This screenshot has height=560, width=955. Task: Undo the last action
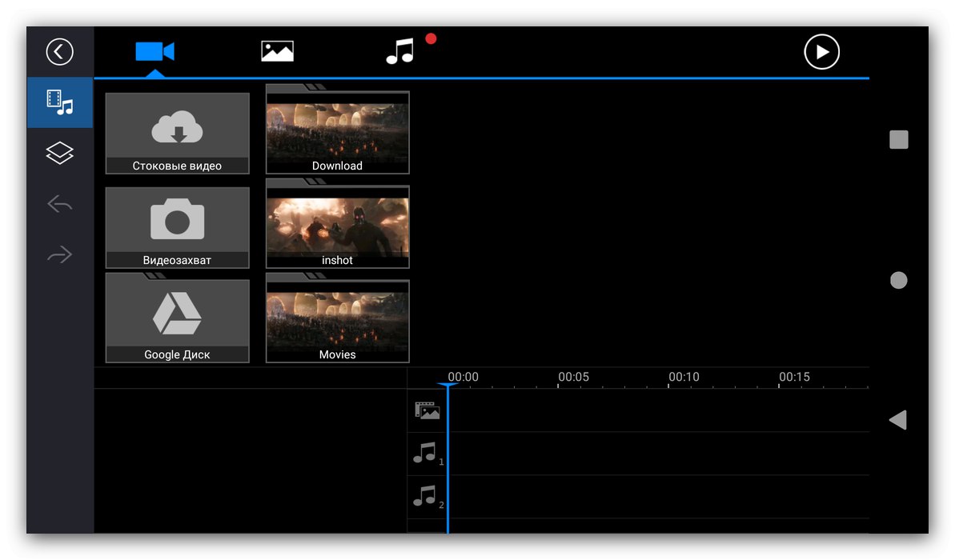pos(60,203)
